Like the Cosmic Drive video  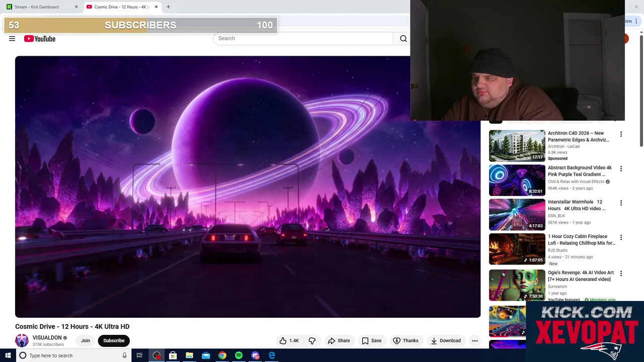pos(289,340)
